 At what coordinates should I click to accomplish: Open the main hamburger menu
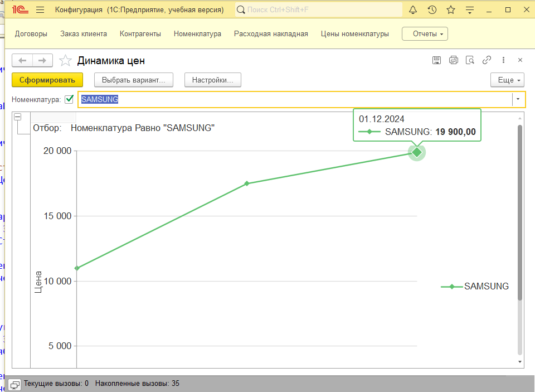pyautogui.click(x=40, y=10)
